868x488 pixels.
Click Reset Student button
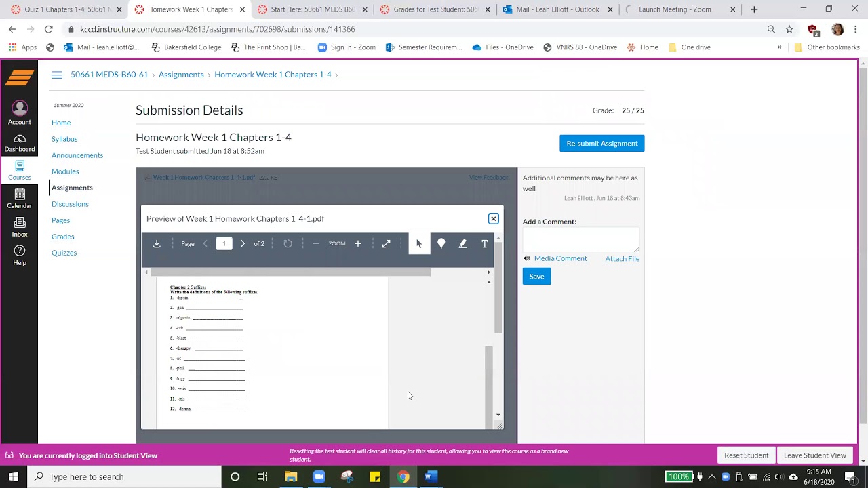pyautogui.click(x=746, y=455)
